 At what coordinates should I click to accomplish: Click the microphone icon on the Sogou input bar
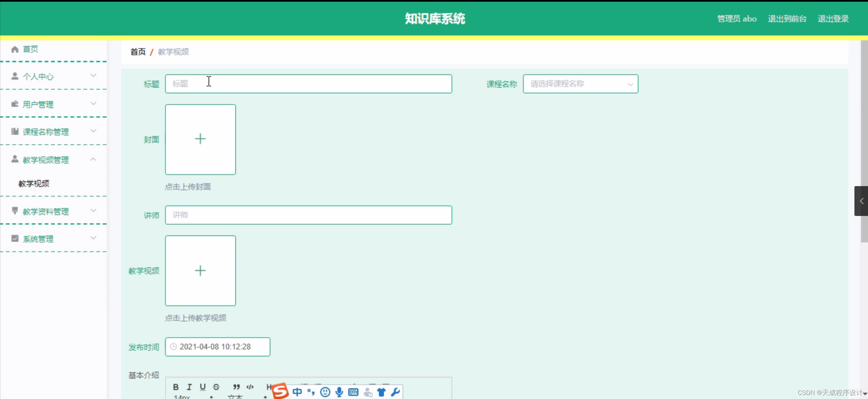[x=338, y=392]
